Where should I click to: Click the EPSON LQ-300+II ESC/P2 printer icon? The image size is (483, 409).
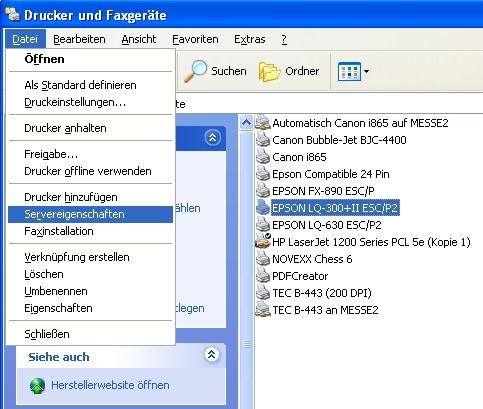coord(263,208)
